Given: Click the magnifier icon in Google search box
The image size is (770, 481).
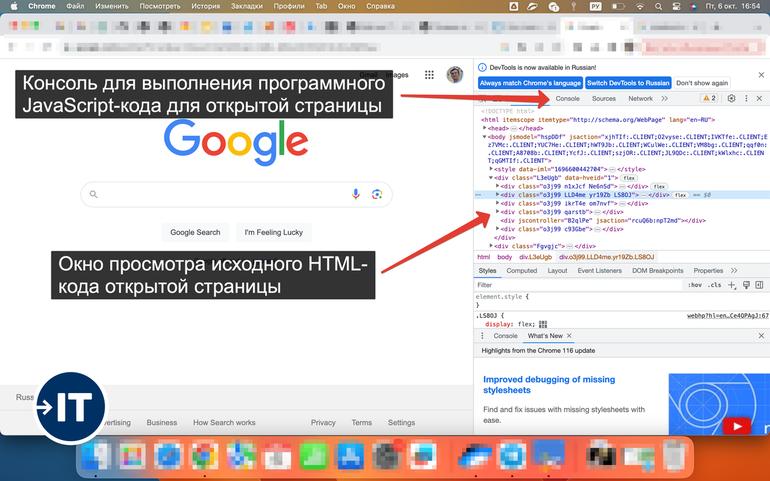Looking at the screenshot, I should pyautogui.click(x=93, y=194).
